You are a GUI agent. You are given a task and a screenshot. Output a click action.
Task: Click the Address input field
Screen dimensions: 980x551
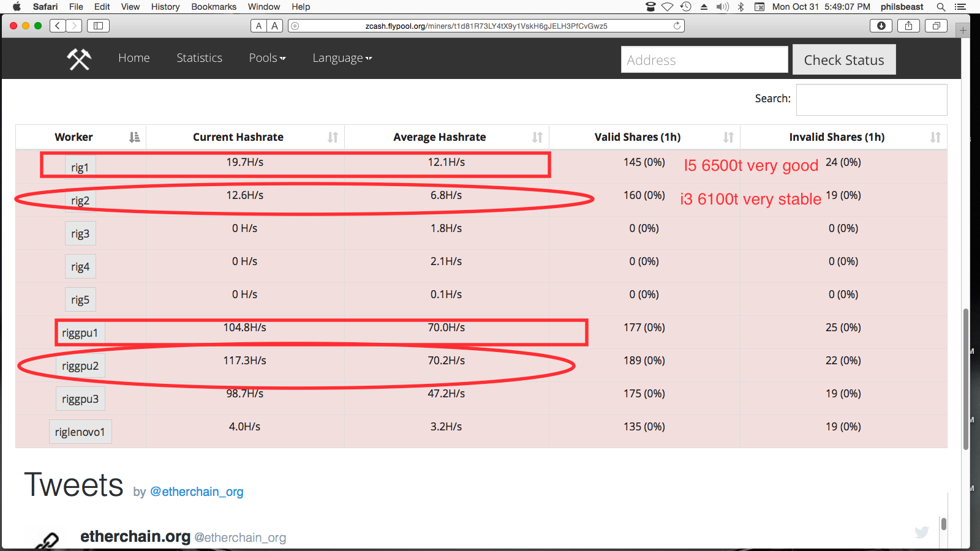(x=704, y=59)
